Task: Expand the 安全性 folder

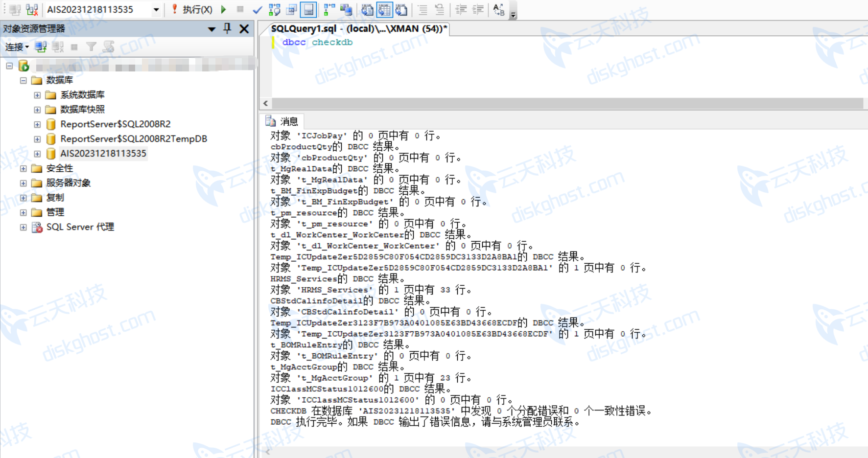Action: click(x=23, y=168)
